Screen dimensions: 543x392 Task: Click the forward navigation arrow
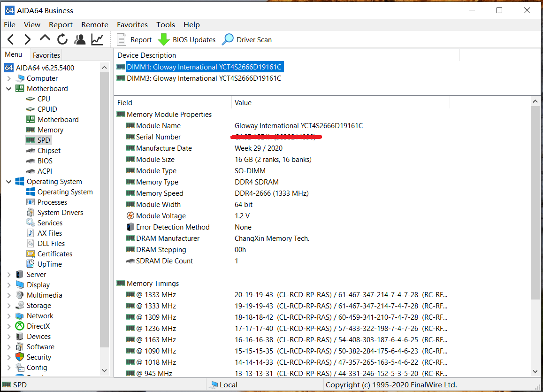[27, 39]
